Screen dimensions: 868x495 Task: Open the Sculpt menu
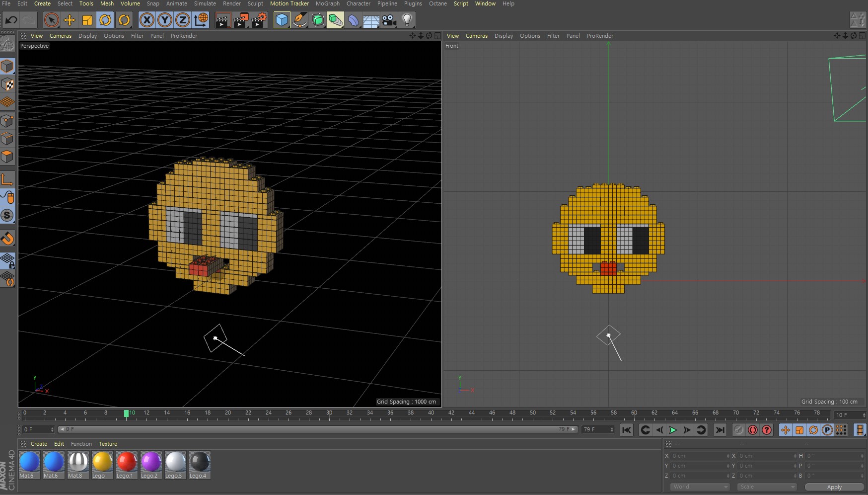[255, 3]
